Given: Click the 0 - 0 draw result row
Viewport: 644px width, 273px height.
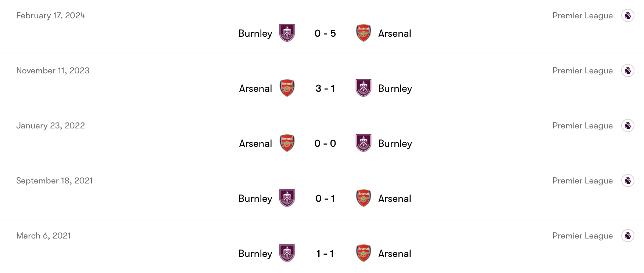Looking at the screenshot, I should [x=325, y=143].
